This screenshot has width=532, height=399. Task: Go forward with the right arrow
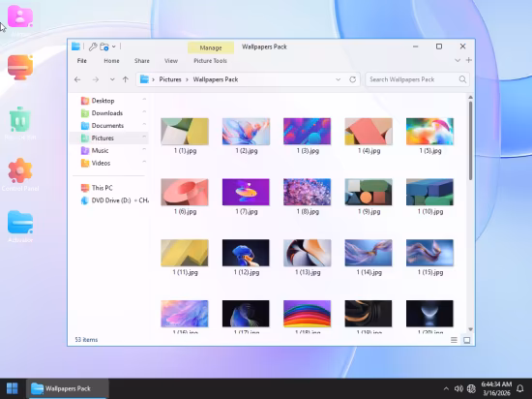[x=96, y=79]
